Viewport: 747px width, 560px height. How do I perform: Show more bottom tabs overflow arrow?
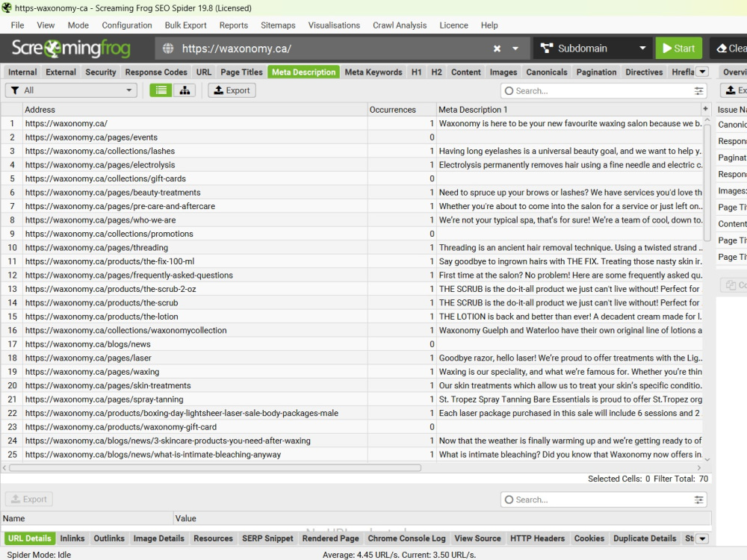coord(701,538)
